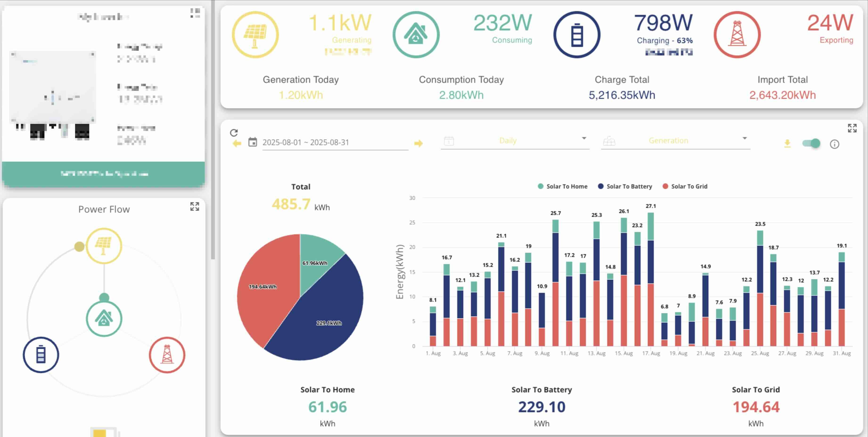
Task: Expand the Power Flow panel
Action: (194, 206)
